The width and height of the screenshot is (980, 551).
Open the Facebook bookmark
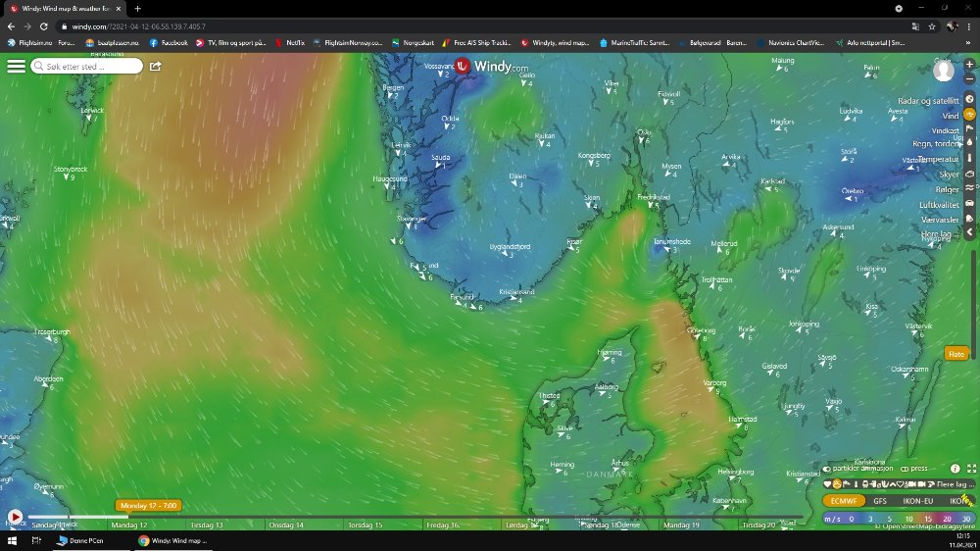click(169, 43)
